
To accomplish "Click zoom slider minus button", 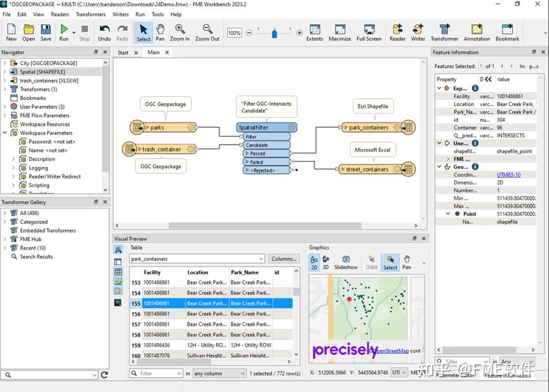I will click(249, 33).
